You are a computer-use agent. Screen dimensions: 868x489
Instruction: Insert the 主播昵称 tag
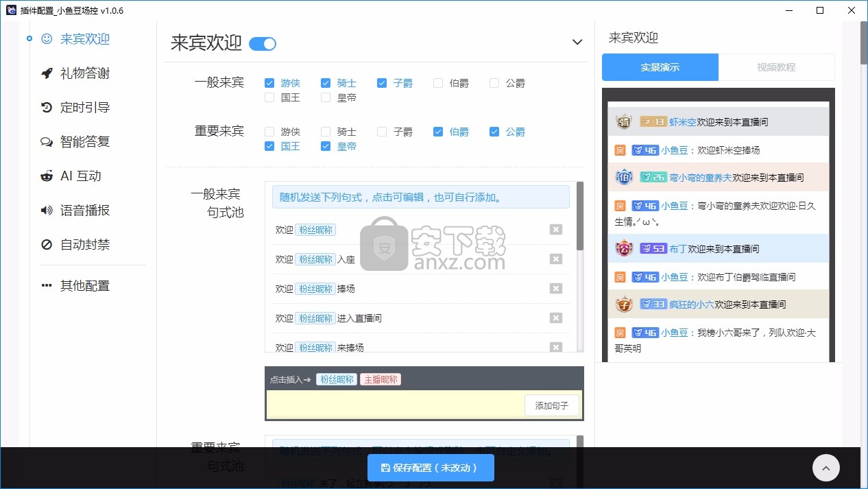coord(381,379)
